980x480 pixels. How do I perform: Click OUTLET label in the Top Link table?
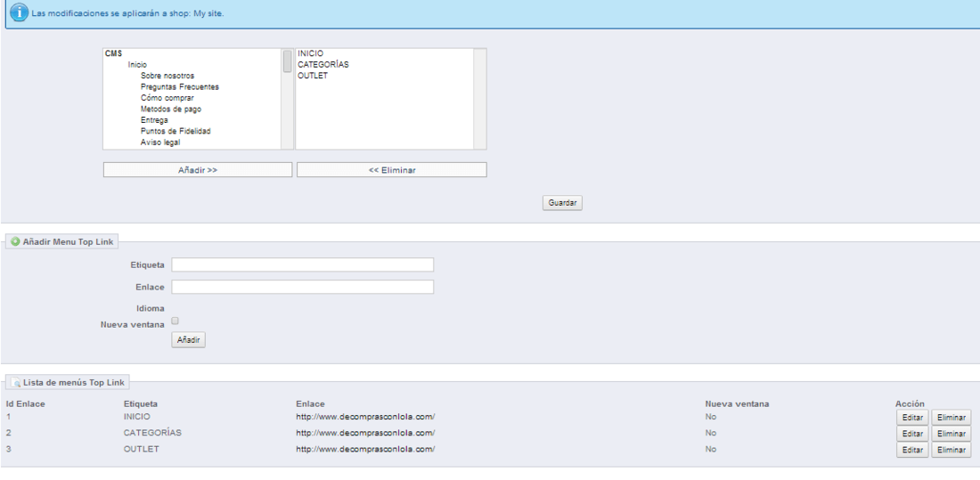click(x=142, y=450)
